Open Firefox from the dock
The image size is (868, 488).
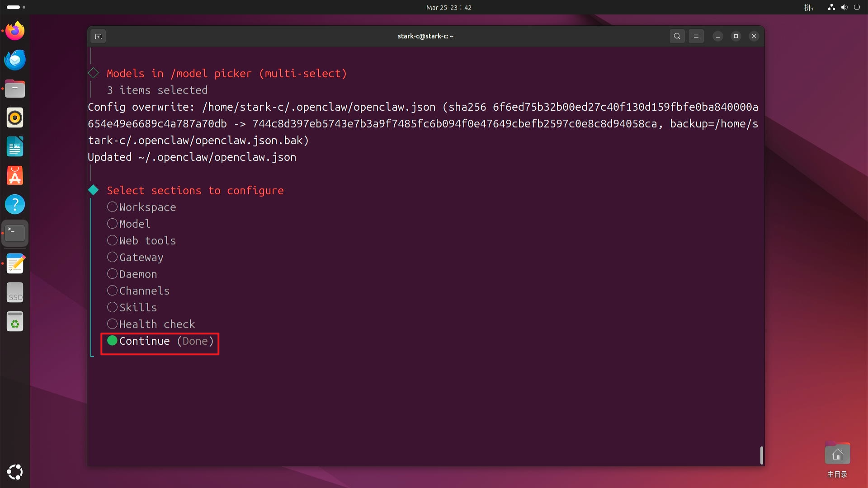tap(15, 31)
